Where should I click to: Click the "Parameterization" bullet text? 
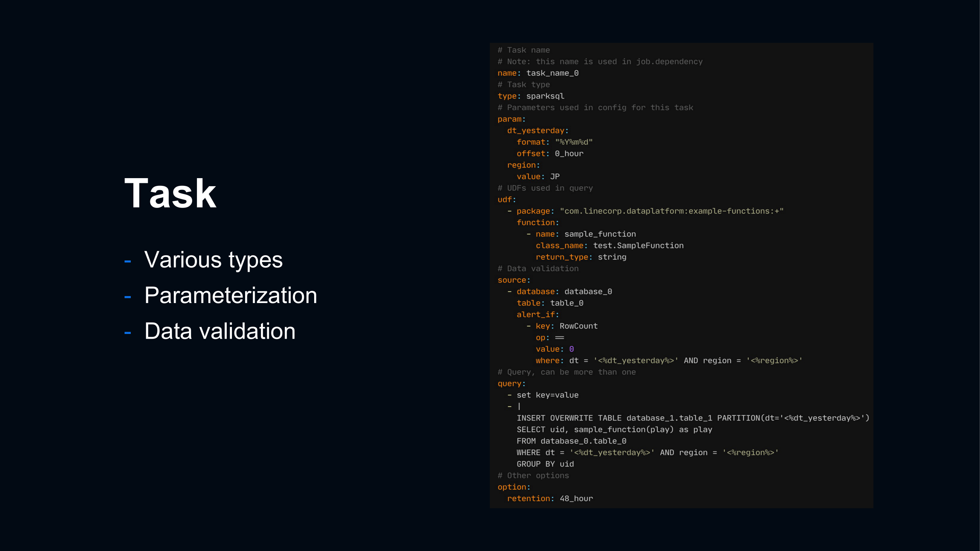click(230, 295)
